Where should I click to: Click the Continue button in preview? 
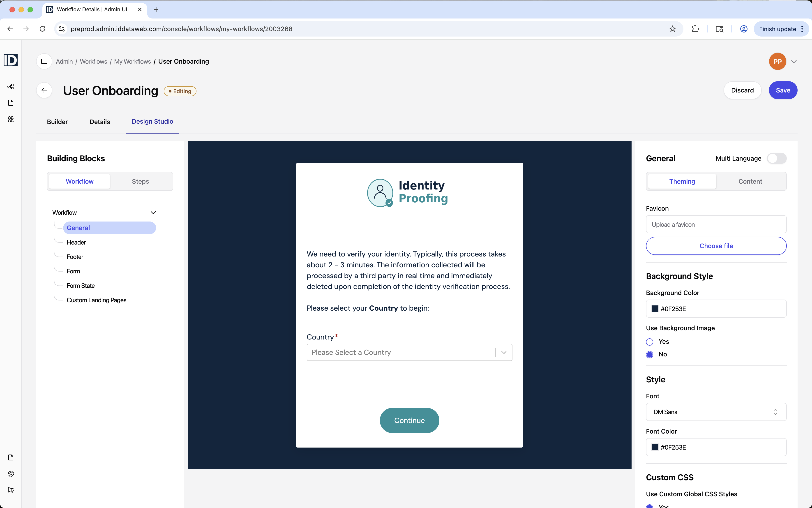(x=409, y=421)
